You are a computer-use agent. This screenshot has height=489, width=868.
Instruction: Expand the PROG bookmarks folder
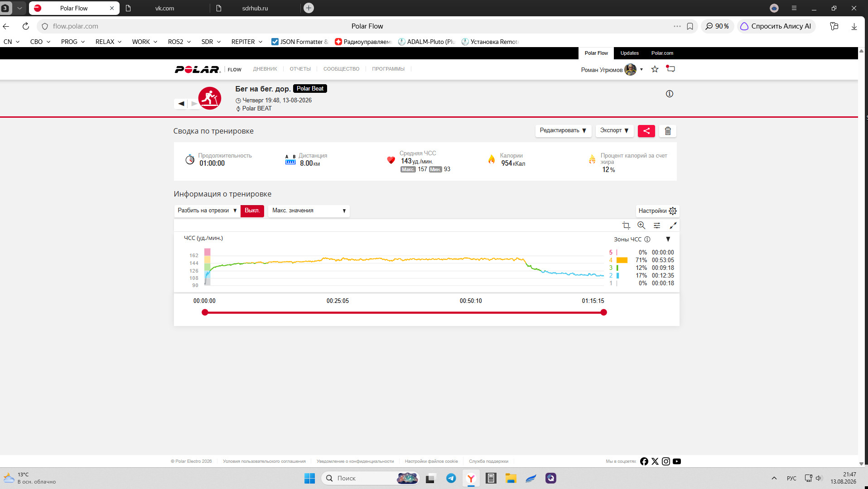click(x=73, y=42)
